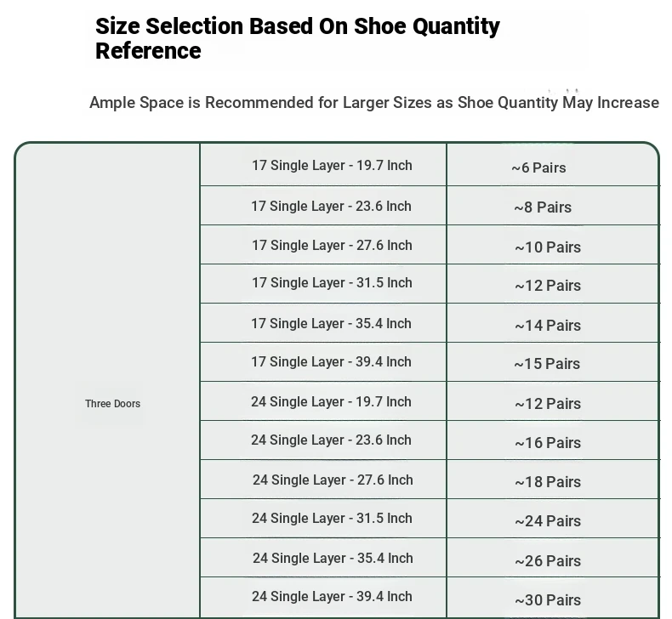Select the ~8 Pairs quantity cell
This screenshot has height=619, width=672.
click(552, 206)
